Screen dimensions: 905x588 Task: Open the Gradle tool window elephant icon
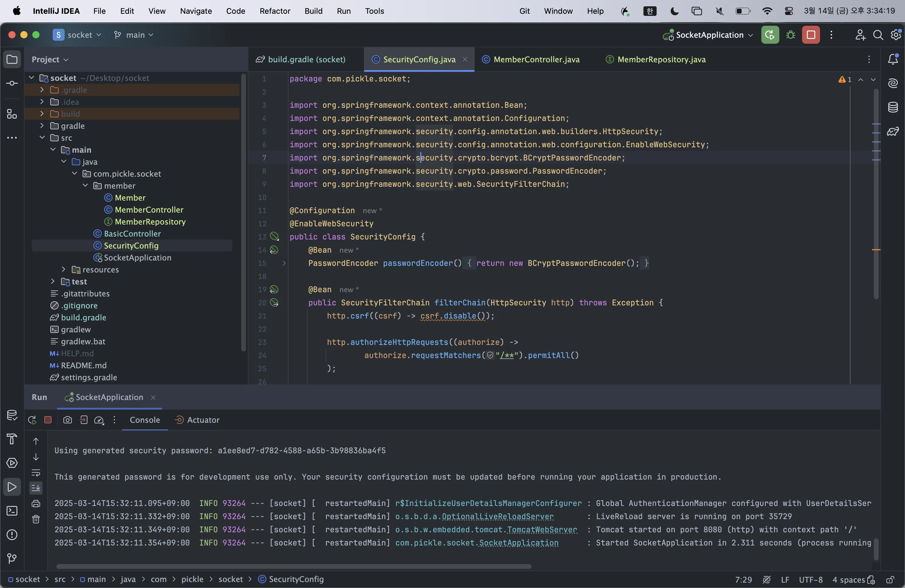click(893, 132)
